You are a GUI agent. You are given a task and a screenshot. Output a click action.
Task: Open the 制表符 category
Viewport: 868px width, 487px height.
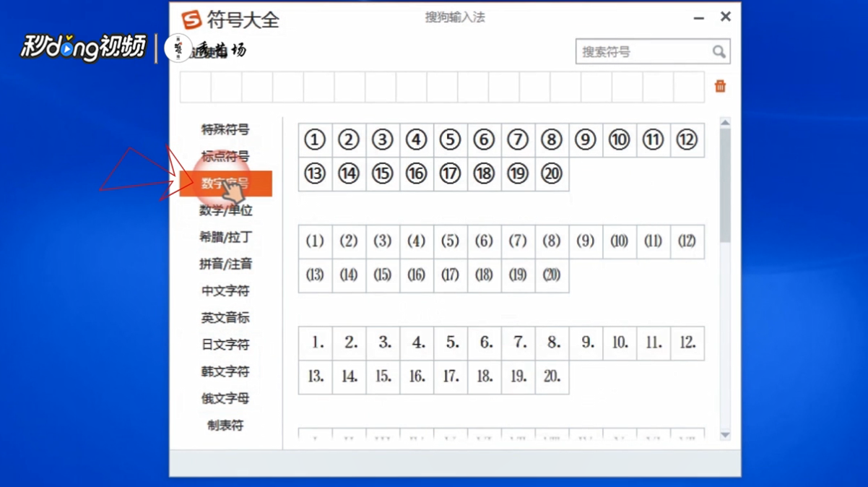225,426
